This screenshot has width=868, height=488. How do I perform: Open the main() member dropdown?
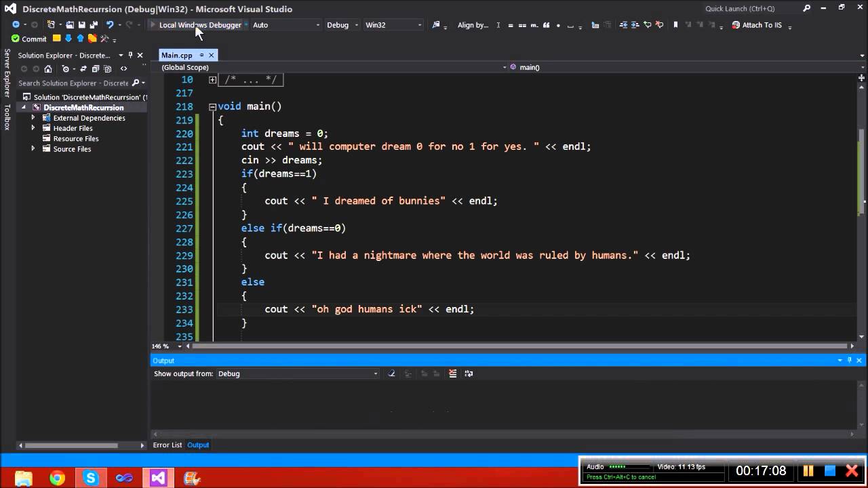pos(687,68)
